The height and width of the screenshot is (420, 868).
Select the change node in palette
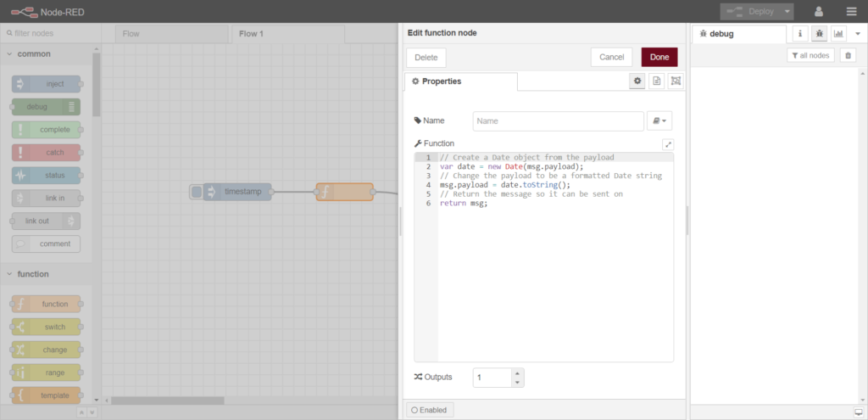coord(47,350)
